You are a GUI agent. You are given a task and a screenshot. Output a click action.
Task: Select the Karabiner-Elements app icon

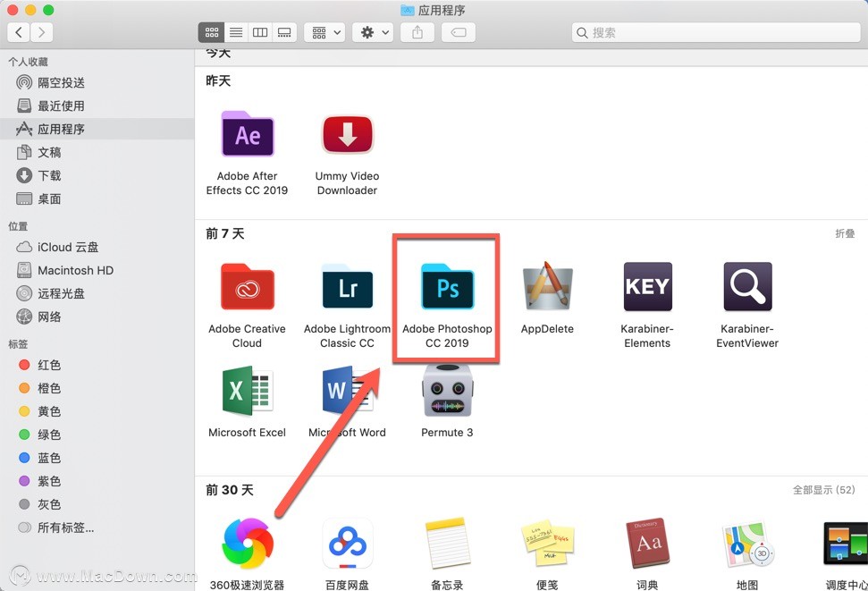(648, 286)
